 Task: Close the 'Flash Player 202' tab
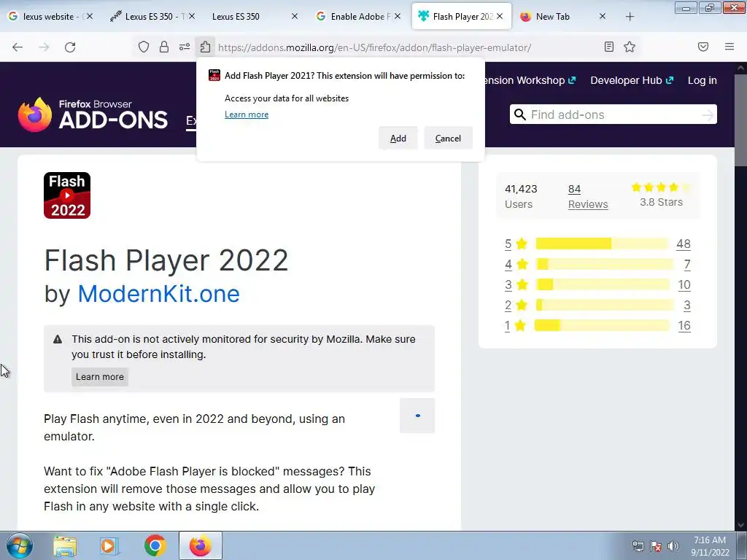point(500,16)
